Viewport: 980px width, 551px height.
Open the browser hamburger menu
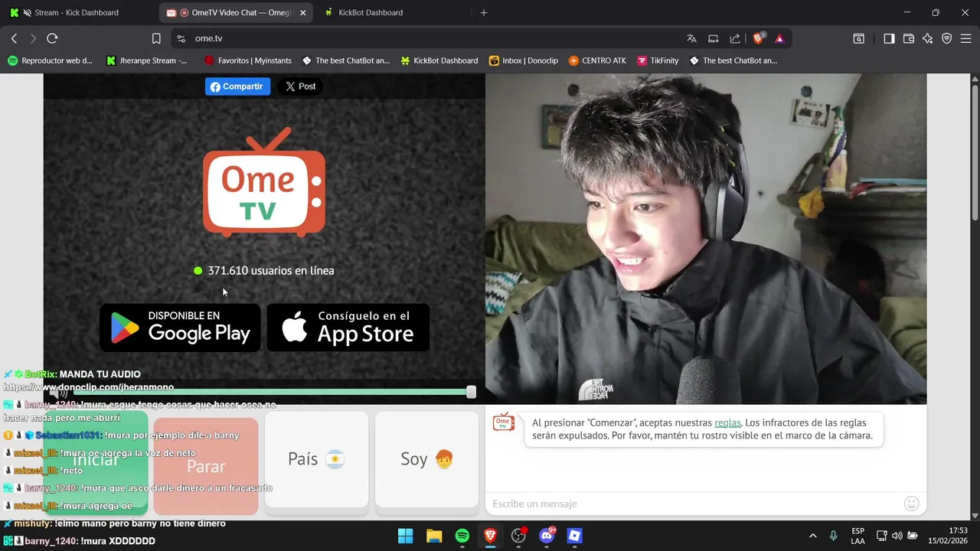(x=965, y=38)
